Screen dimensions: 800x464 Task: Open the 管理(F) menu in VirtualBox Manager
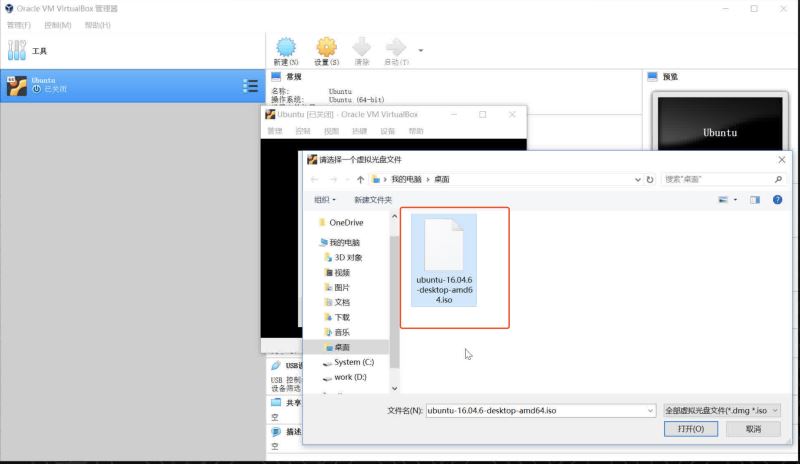pyautogui.click(x=18, y=24)
